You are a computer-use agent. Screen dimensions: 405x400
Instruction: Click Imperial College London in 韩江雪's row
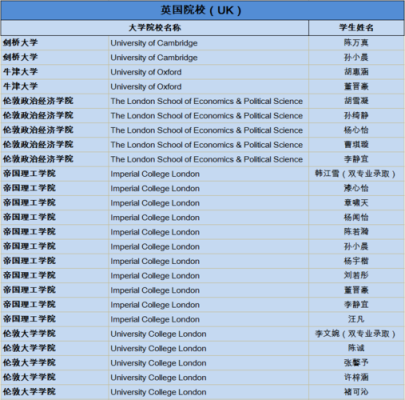point(155,174)
